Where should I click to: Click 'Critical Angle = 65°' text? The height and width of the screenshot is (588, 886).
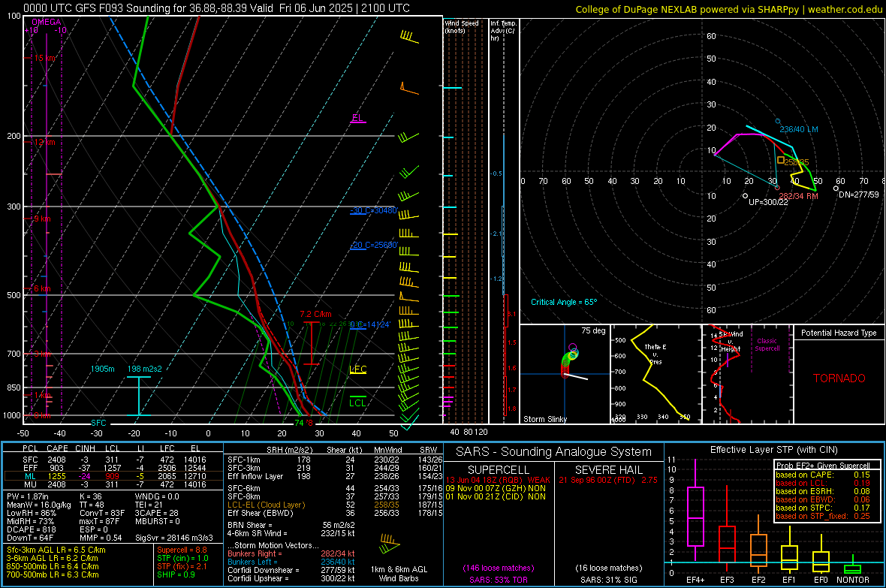[563, 302]
